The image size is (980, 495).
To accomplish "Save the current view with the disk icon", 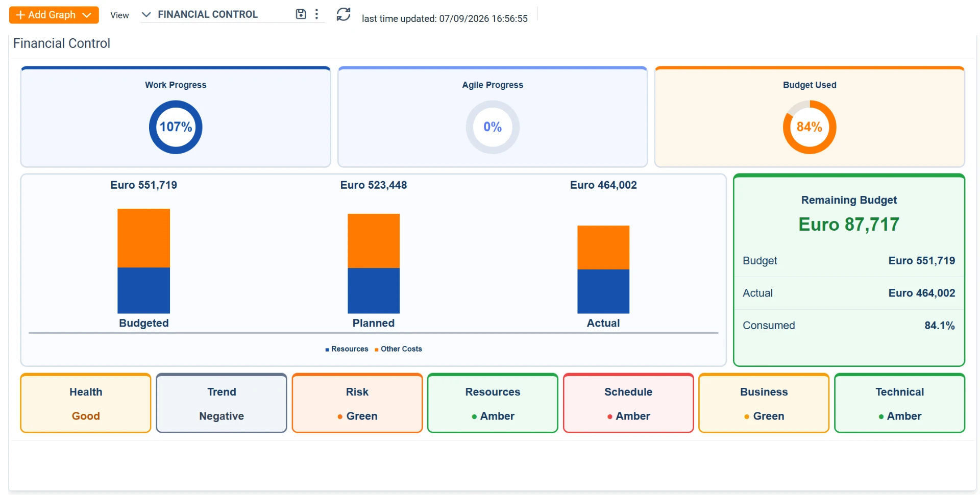I will 301,14.
